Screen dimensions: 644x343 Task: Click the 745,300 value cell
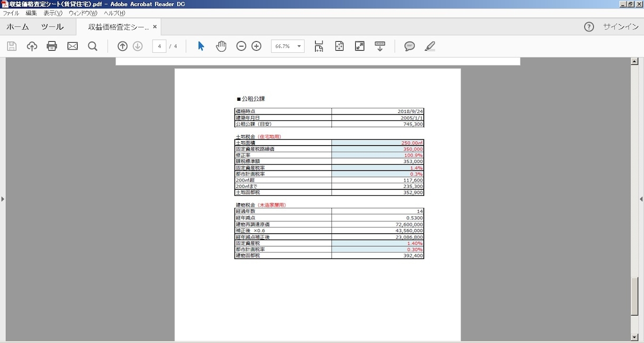click(x=378, y=124)
